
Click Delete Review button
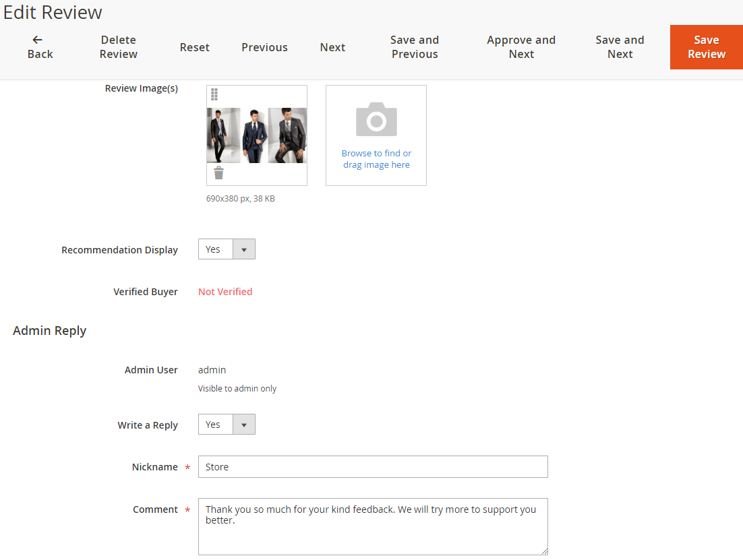pos(119,47)
